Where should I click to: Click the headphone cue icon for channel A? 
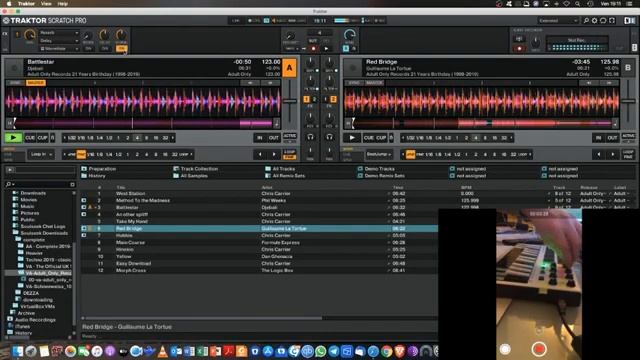click(310, 137)
